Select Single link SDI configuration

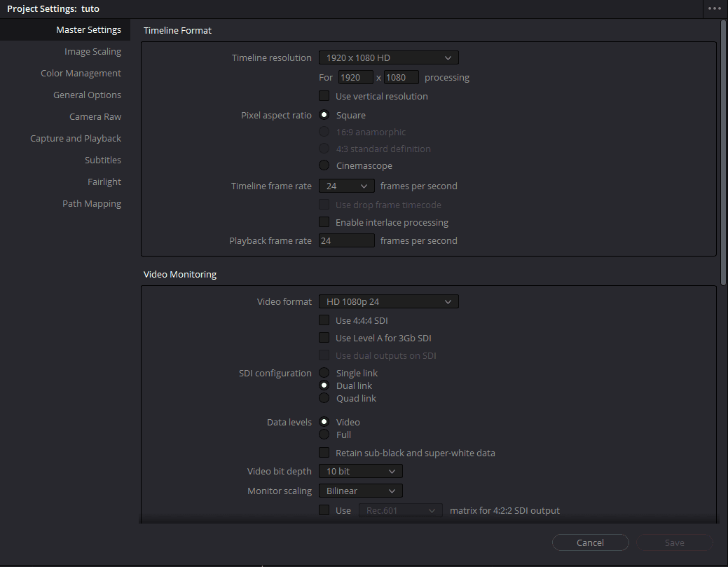tap(324, 373)
